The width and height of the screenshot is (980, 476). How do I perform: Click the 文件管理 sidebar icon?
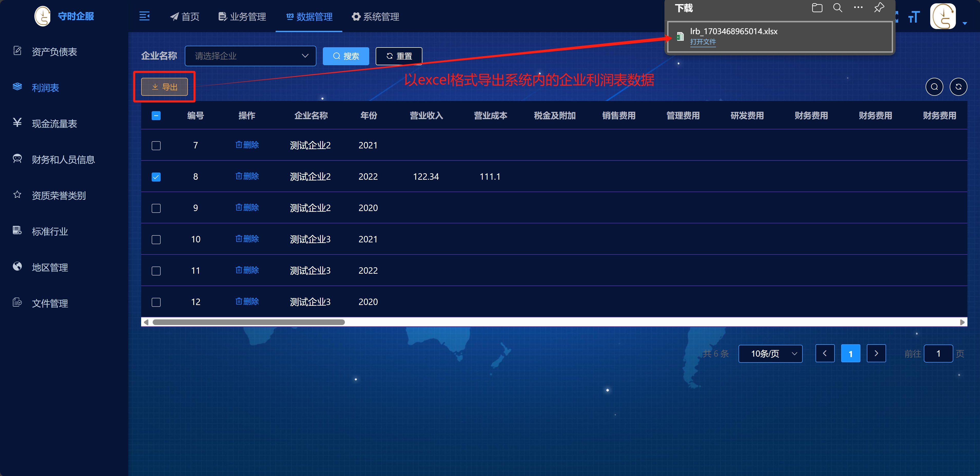(x=17, y=302)
